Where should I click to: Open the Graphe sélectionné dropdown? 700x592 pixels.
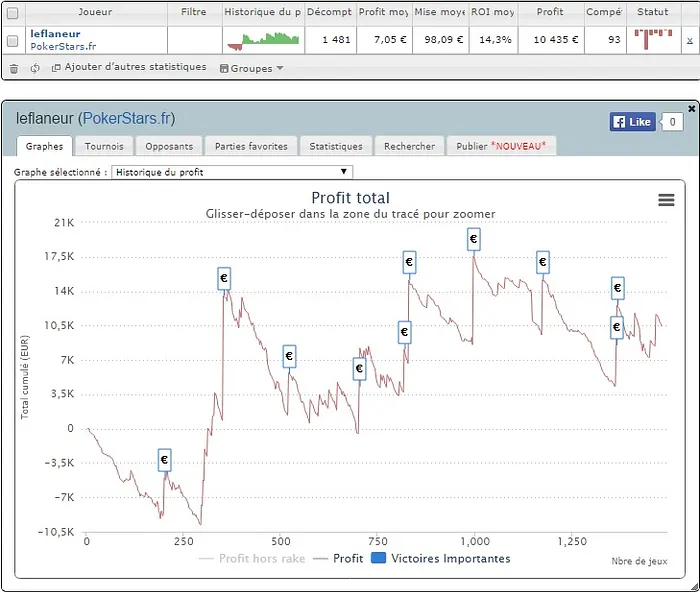[x=232, y=172]
